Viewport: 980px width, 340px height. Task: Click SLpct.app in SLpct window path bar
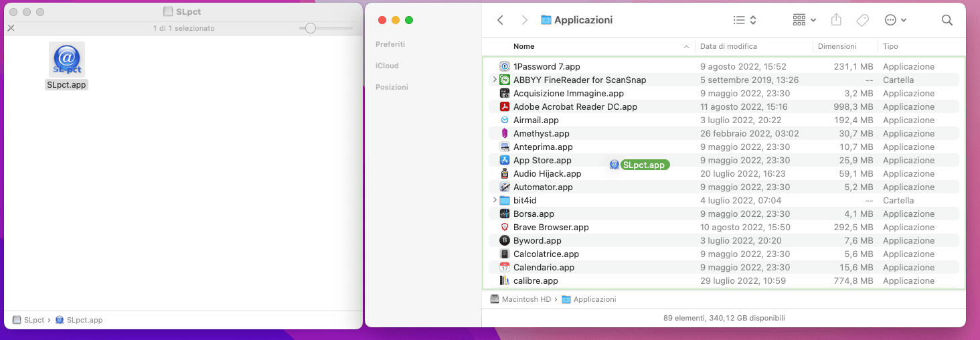pyautogui.click(x=79, y=320)
